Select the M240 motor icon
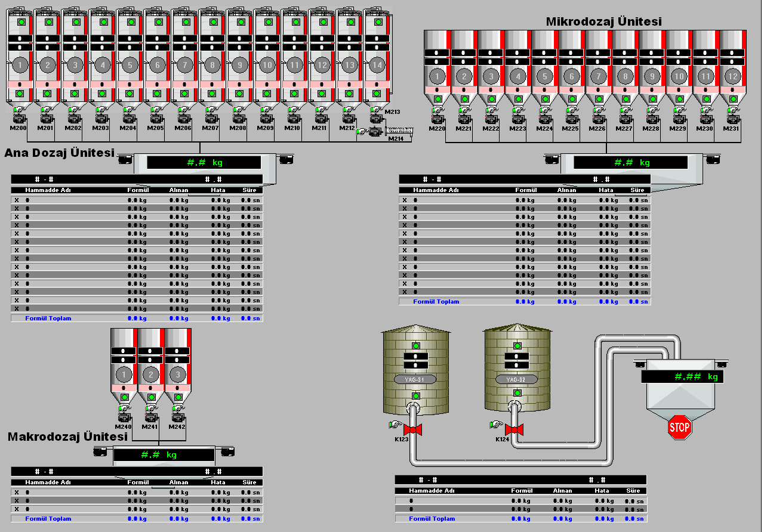This screenshot has height=532, width=764. pyautogui.click(x=125, y=417)
